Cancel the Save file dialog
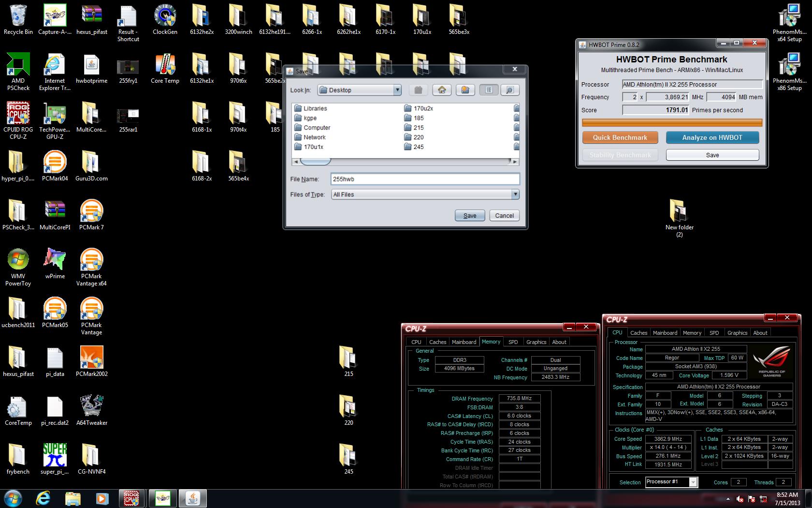The height and width of the screenshot is (508, 812). pos(504,216)
